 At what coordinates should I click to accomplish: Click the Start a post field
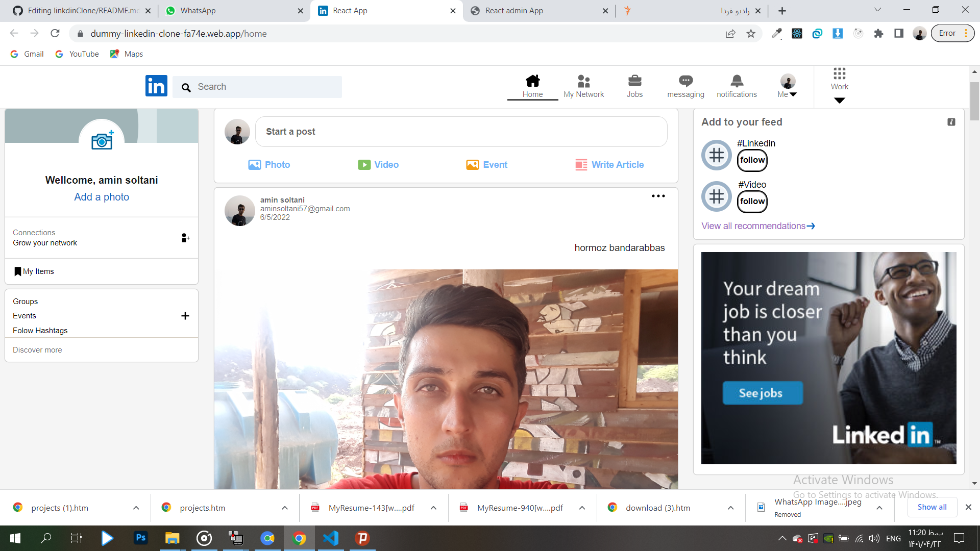tap(461, 132)
